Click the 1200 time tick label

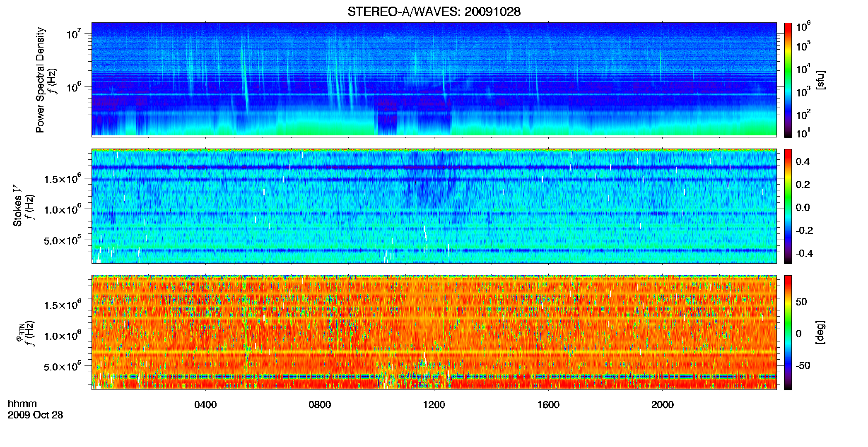(x=434, y=405)
